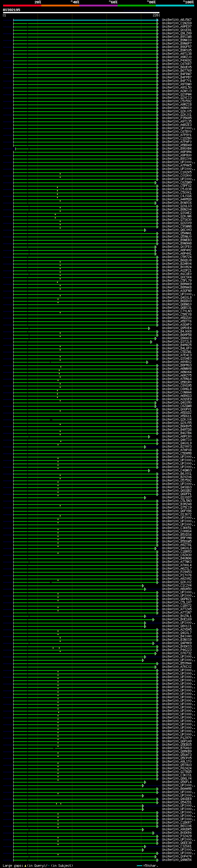Select hit label UniRef100_B8N204

pyautogui.click(x=177, y=210)
